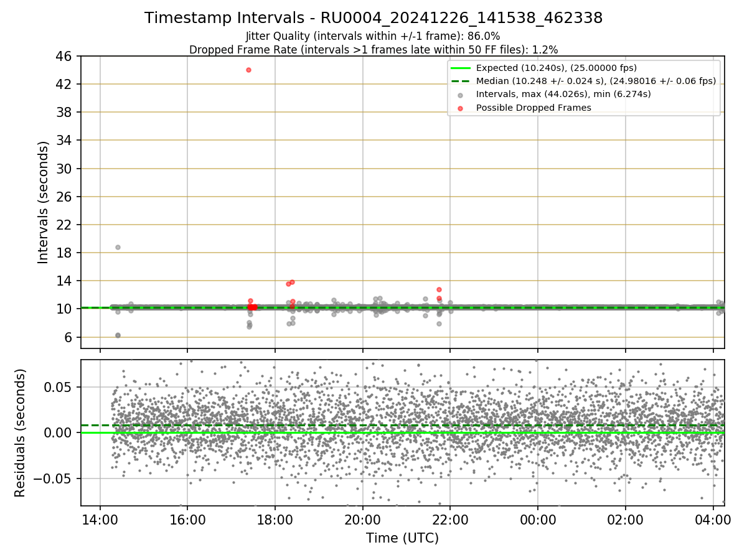Image resolution: width=747 pixels, height=560 pixels.
Task: Click the "02:00" x-axis tick label
Action: (626, 520)
